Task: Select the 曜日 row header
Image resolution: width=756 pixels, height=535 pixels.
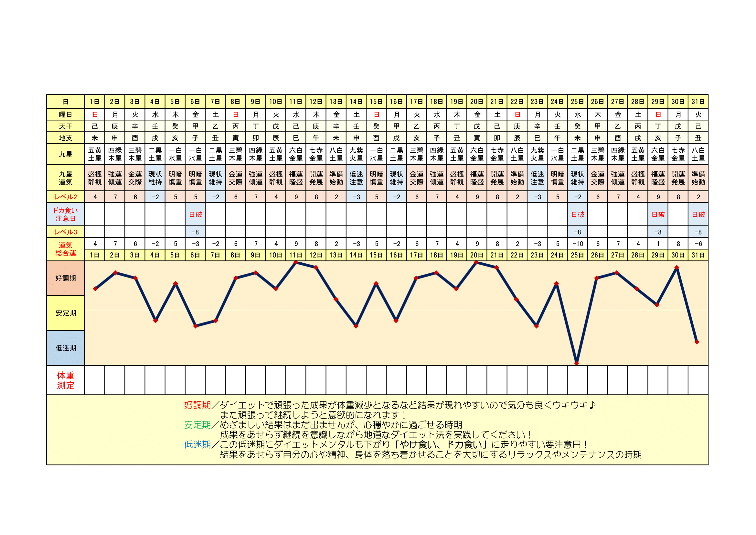Action: pos(66,115)
